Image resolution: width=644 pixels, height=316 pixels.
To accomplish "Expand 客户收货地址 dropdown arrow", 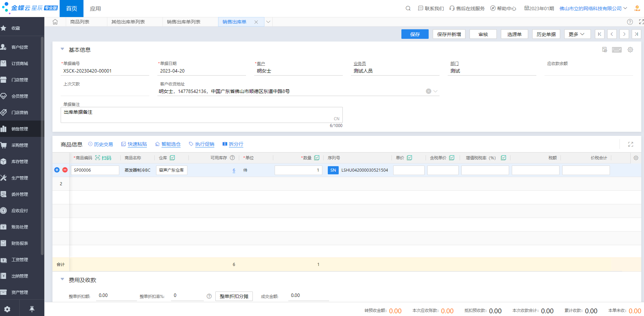I will [x=435, y=91].
